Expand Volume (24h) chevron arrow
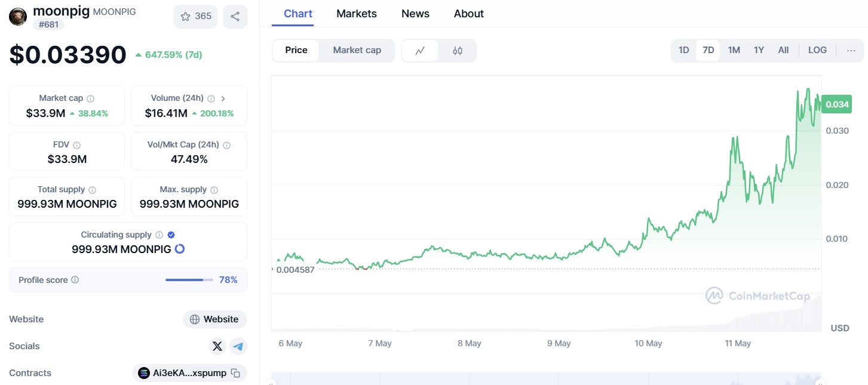This screenshot has width=868, height=385. [223, 98]
